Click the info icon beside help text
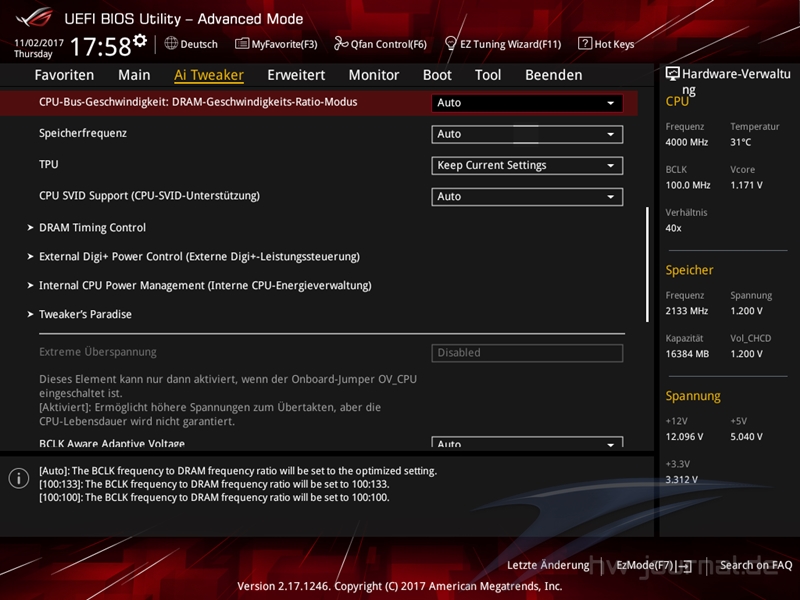The image size is (800, 600). click(x=19, y=479)
